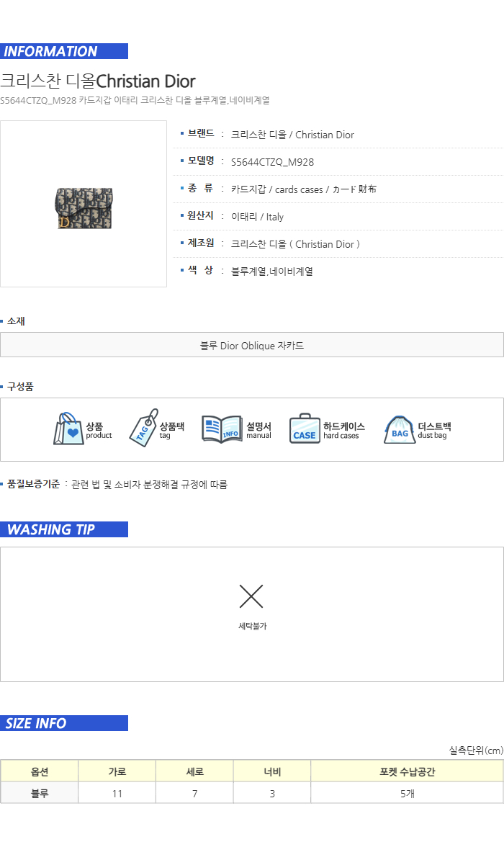Click the model name S5644CTZQ_M928 value
Image resolution: width=504 pixels, height=865 pixels.
[x=272, y=162]
